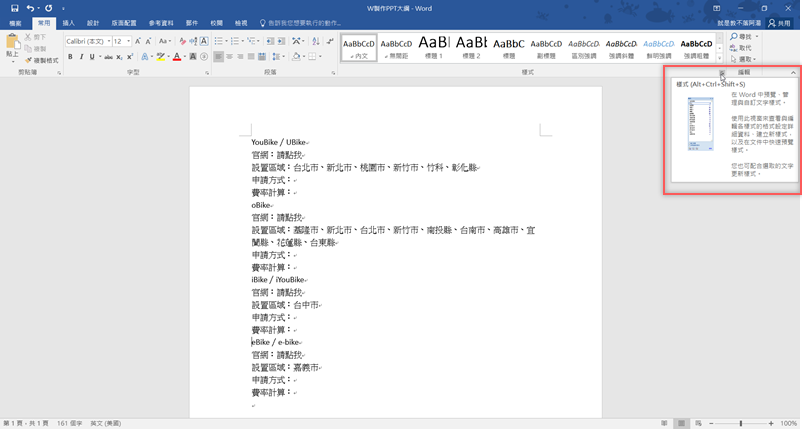This screenshot has height=429, width=802.
Task: Click the red font color button
Action: tap(177, 57)
